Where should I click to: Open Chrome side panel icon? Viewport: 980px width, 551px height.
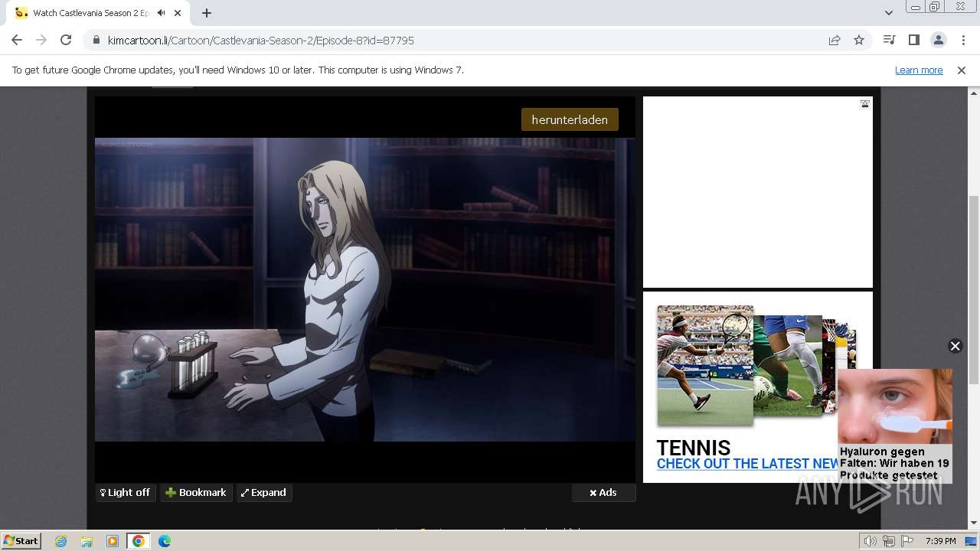(x=913, y=41)
